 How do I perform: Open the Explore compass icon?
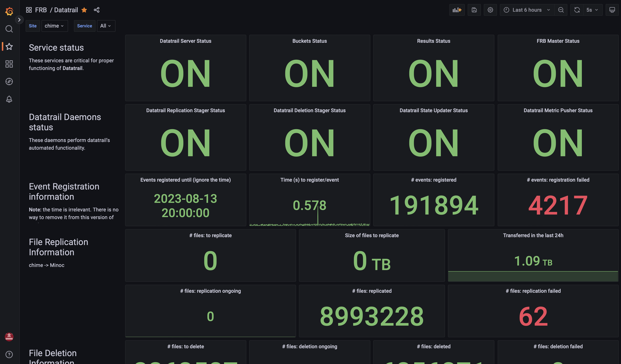coord(9,81)
